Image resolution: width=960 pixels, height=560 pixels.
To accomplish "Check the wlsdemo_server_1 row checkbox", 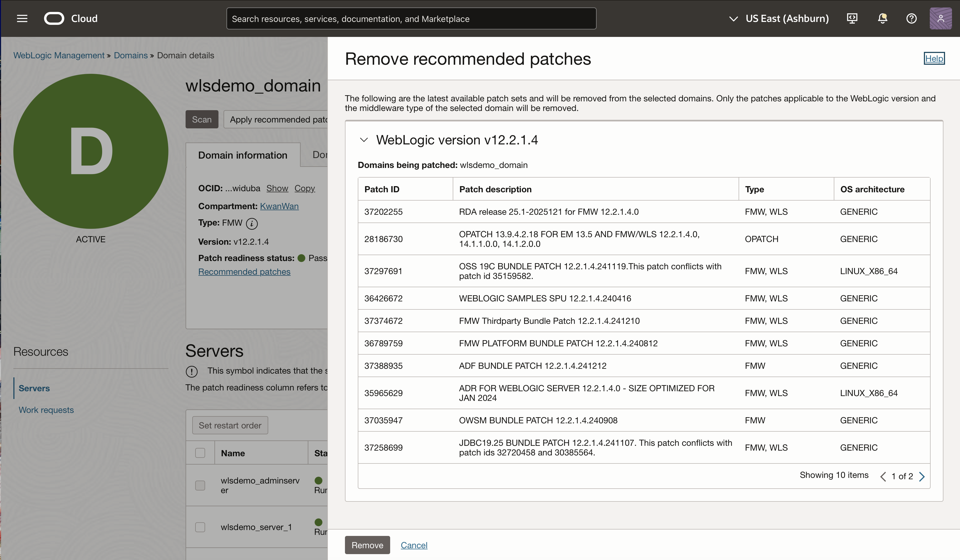I will [200, 527].
